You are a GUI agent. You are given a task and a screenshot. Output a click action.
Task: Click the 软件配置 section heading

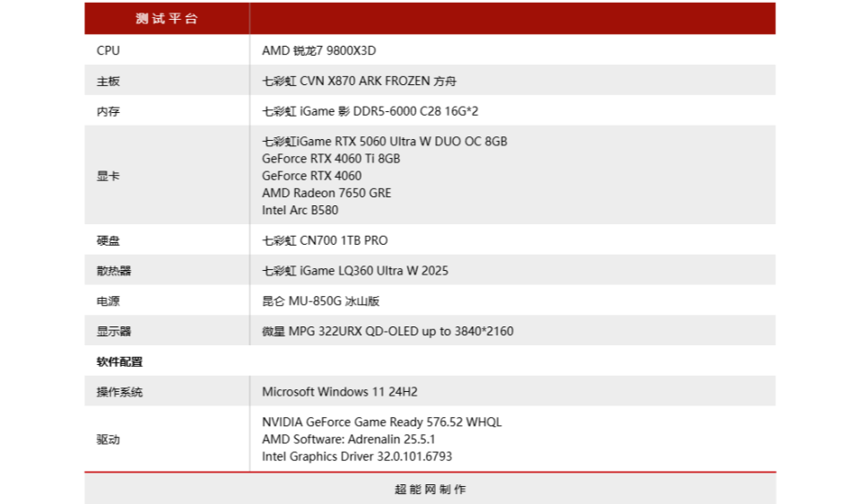point(119,361)
